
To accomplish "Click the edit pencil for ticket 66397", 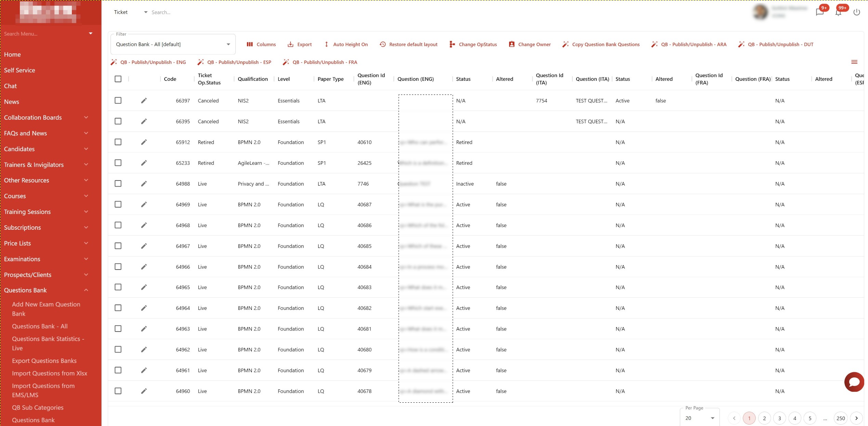I will (144, 100).
